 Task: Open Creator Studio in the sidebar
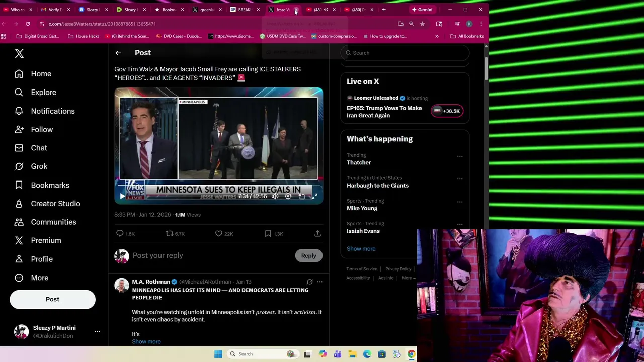tap(47, 204)
